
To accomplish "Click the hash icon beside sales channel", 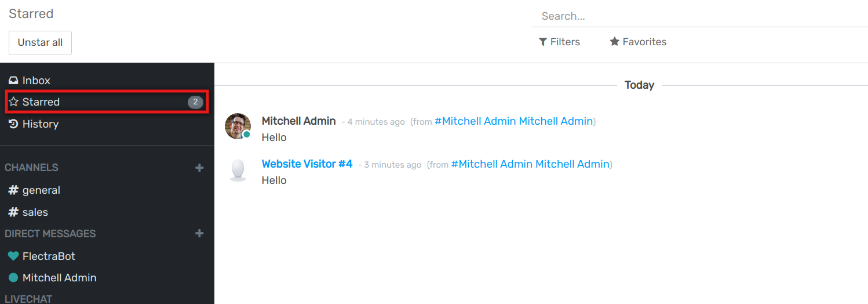I will [13, 212].
